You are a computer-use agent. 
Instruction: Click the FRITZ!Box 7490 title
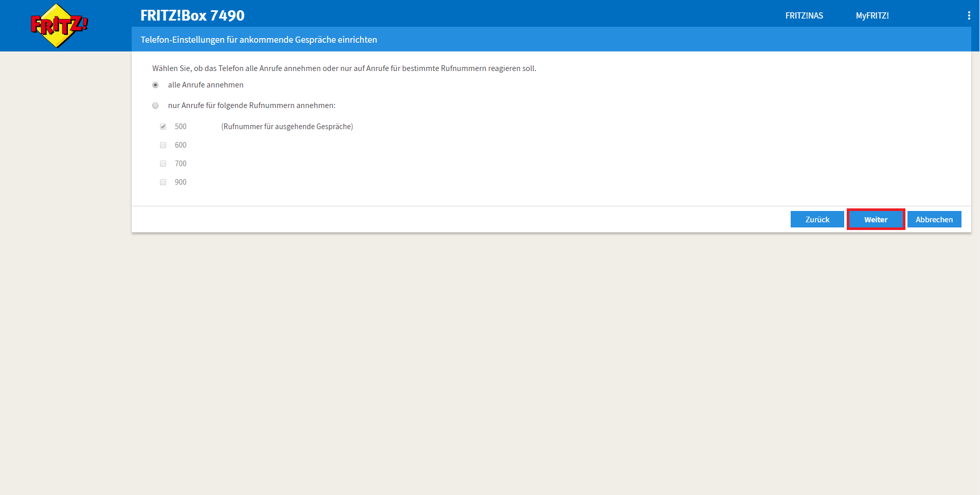click(192, 15)
